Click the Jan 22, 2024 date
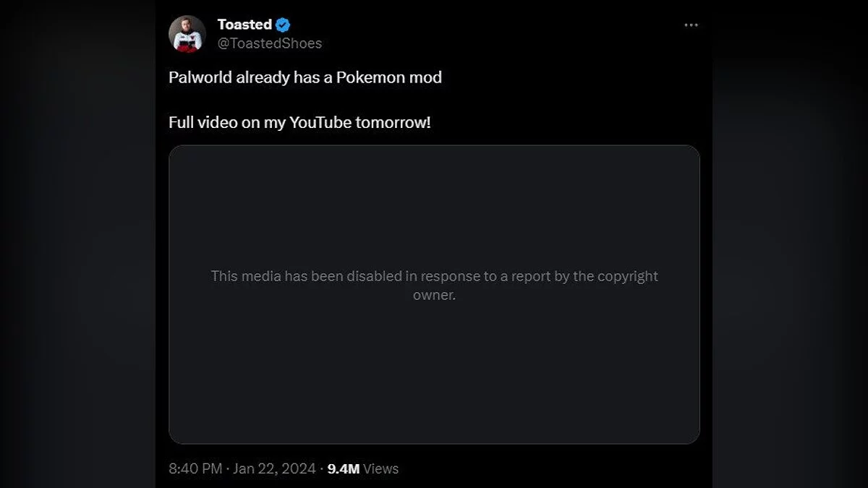 click(276, 468)
